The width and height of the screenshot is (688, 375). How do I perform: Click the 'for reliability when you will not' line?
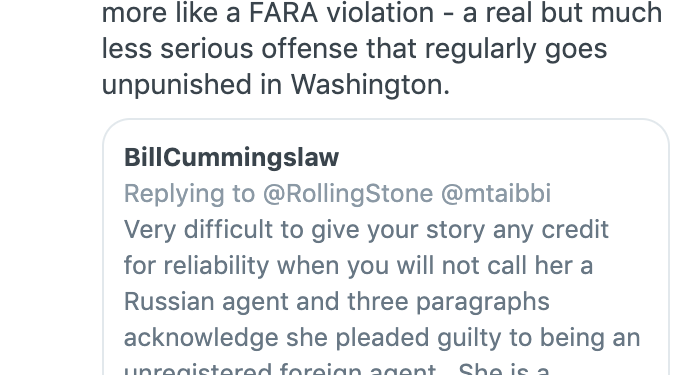tap(358, 266)
